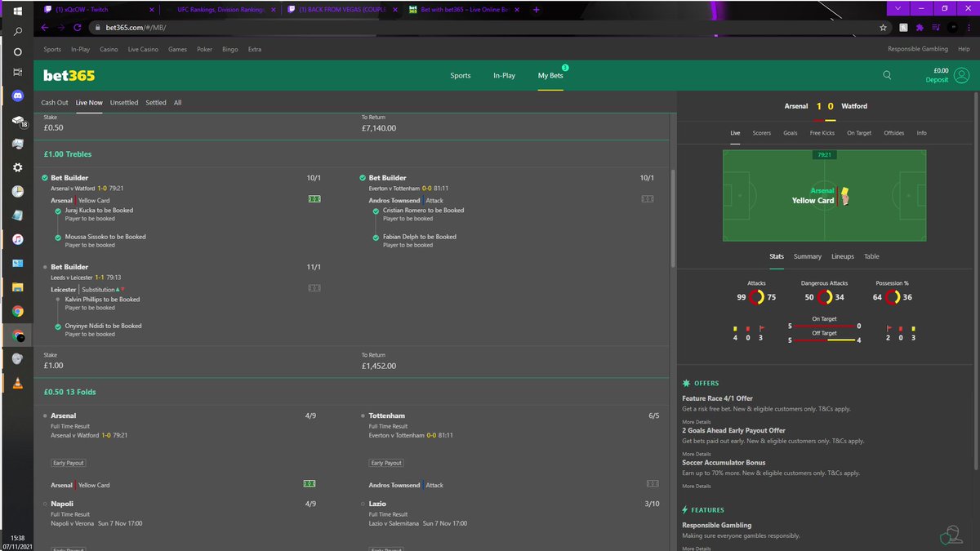Open the Chrome three-dot menu
The width and height of the screenshot is (980, 551).
pyautogui.click(x=968, y=27)
